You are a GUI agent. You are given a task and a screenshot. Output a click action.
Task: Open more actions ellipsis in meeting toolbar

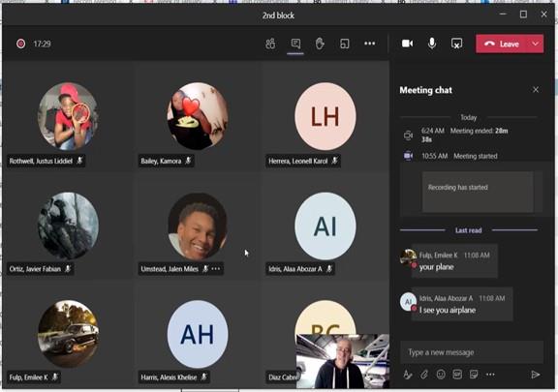click(370, 44)
